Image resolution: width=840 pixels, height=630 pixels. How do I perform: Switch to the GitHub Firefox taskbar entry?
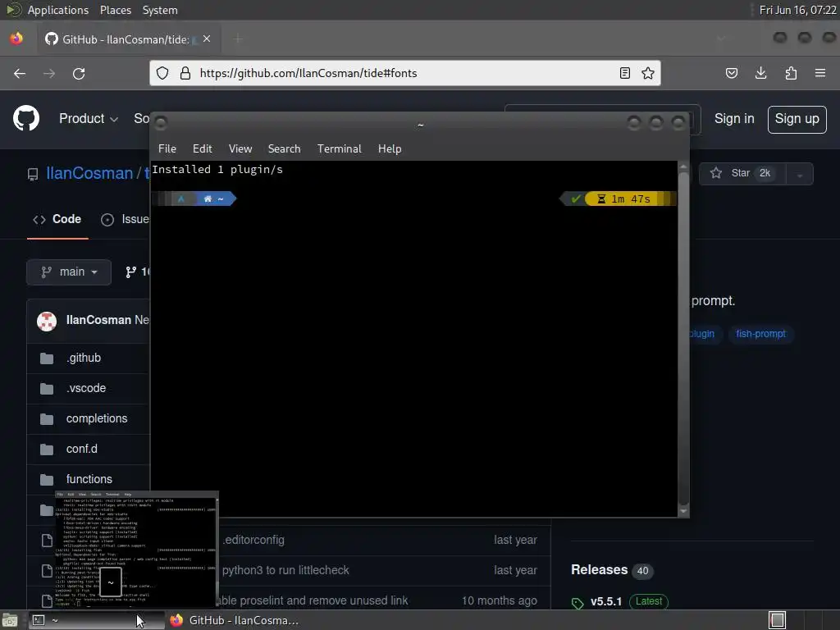234,620
